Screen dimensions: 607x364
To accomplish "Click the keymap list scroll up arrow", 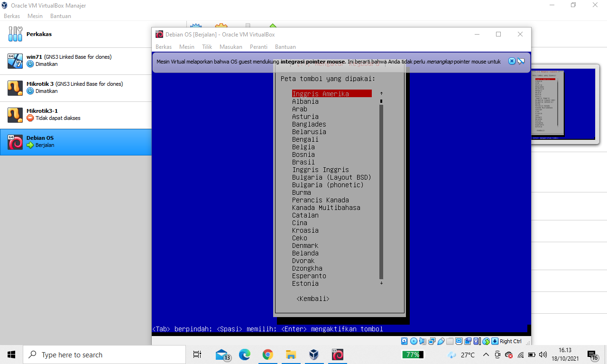I will point(381,93).
